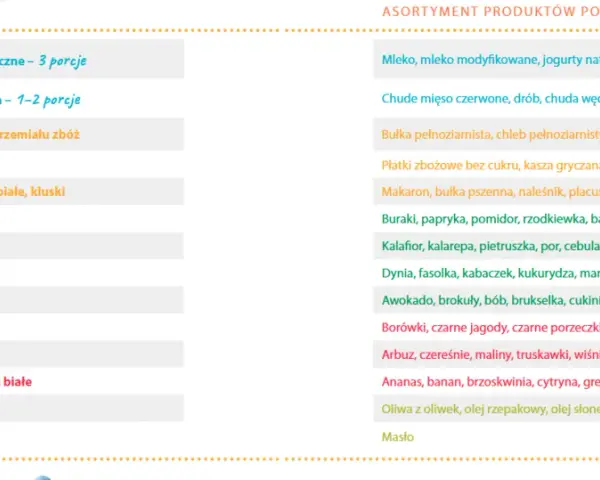
Task: Select 'Bułka pełnoziarnista, chleb pełnoziarnisty' row
Action: [x=487, y=134]
